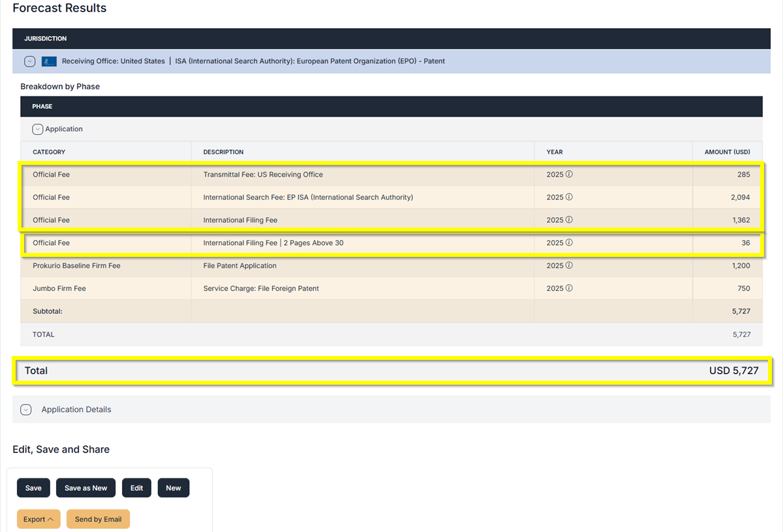The width and height of the screenshot is (783, 532).
Task: Collapse the Receiving Office jurisdiction row
Action: 29,61
